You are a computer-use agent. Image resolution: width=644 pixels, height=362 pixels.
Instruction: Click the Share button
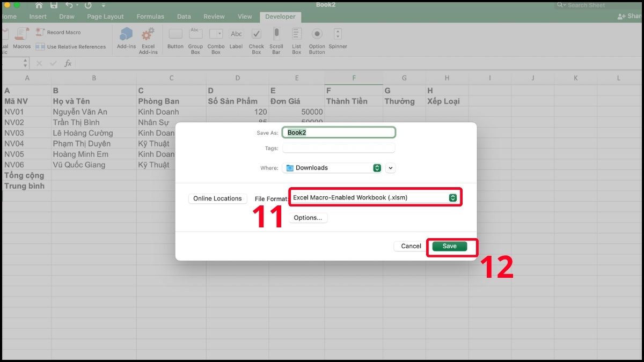coord(630,17)
